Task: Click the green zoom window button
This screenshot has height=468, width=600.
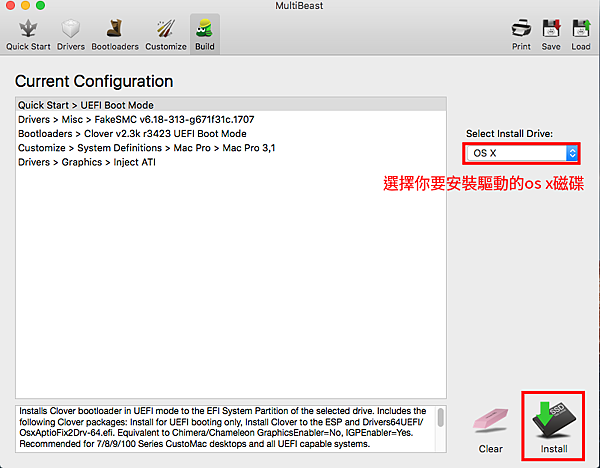Action: (x=40, y=5)
